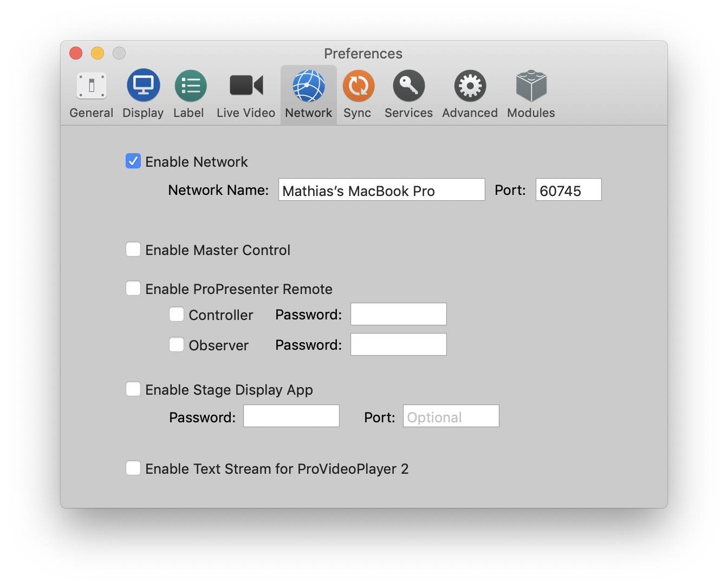Open Advanced settings
728x588 pixels.
469,92
